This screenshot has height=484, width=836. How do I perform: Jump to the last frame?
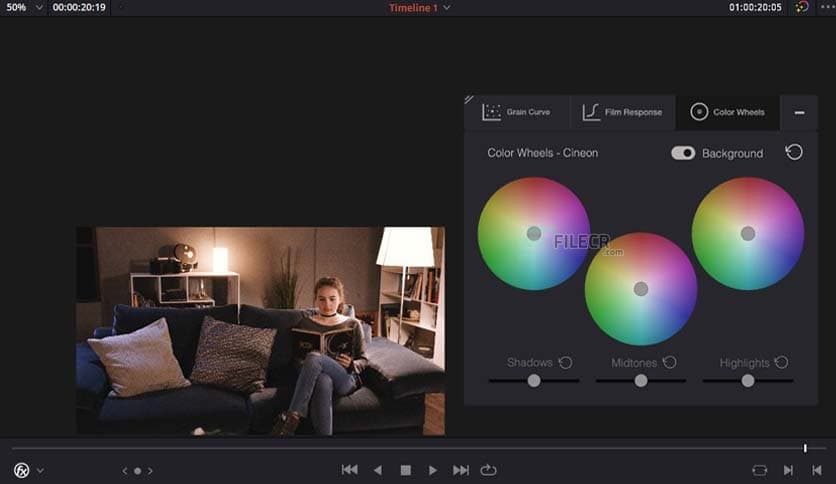tap(461, 470)
